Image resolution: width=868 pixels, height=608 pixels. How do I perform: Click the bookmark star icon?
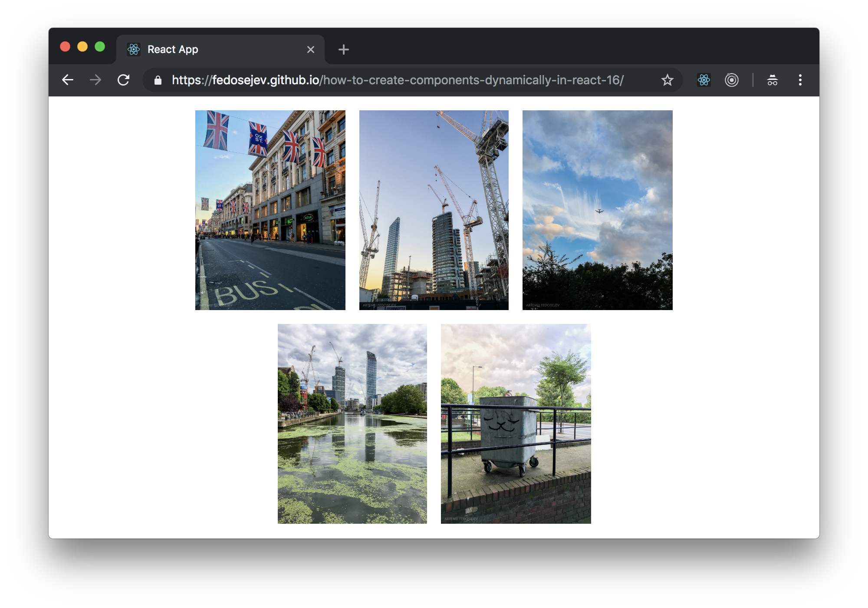[667, 80]
